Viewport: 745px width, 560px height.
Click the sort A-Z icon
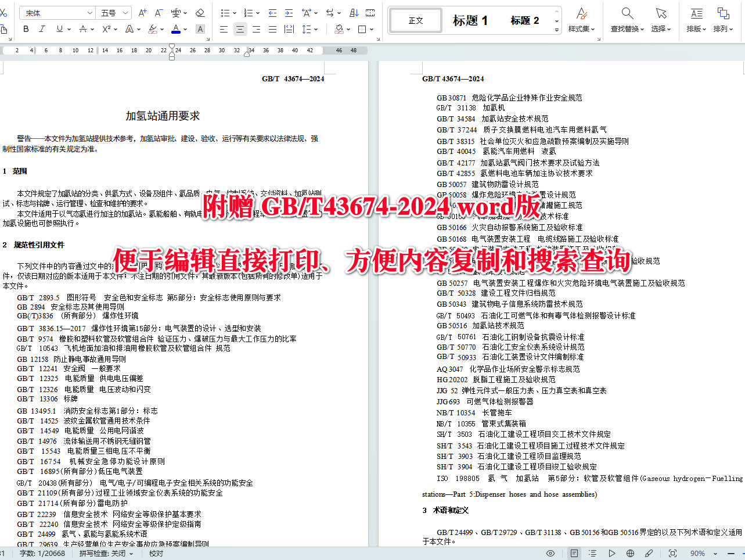[x=354, y=13]
